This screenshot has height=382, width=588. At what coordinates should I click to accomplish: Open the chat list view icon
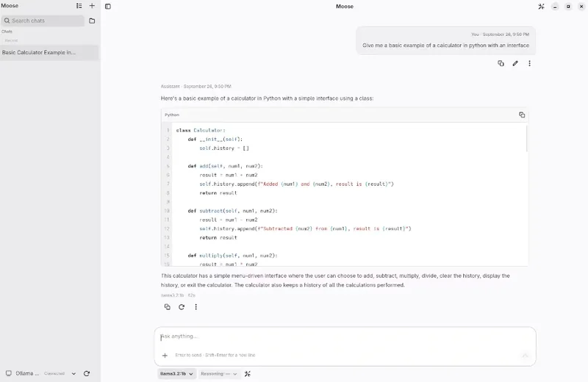79,6
